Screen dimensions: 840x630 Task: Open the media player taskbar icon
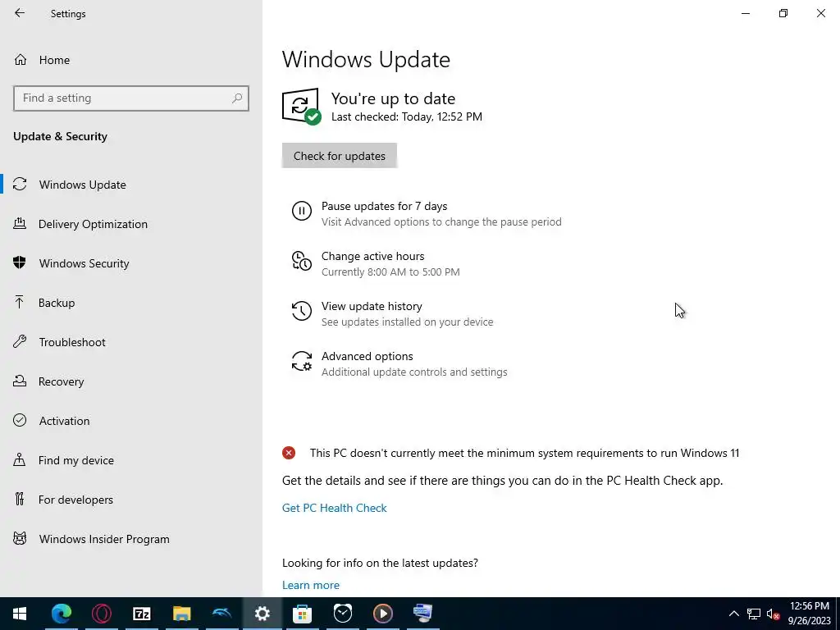[x=382, y=614]
